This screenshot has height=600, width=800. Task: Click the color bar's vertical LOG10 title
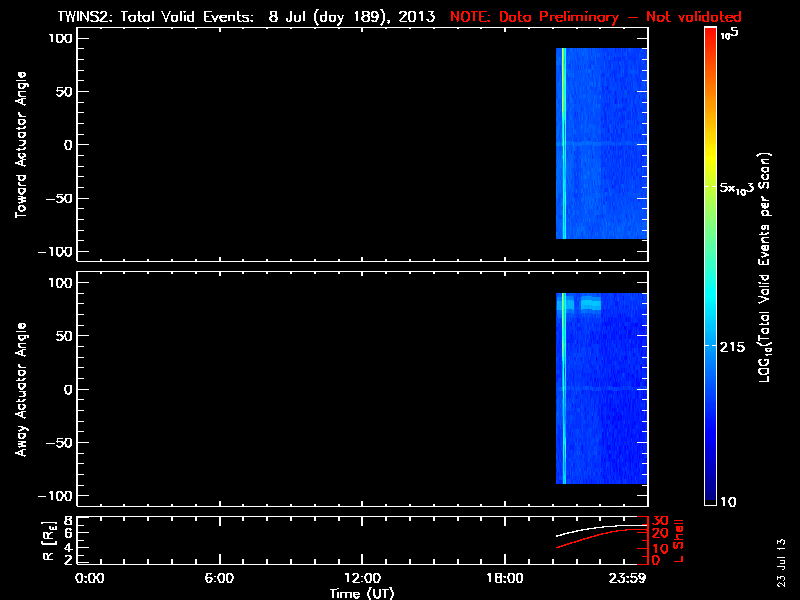click(767, 265)
